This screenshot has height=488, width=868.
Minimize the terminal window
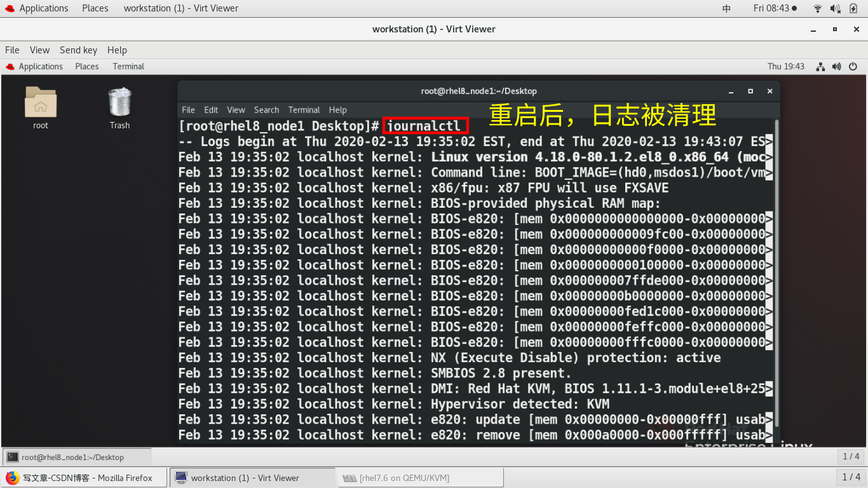(x=732, y=91)
